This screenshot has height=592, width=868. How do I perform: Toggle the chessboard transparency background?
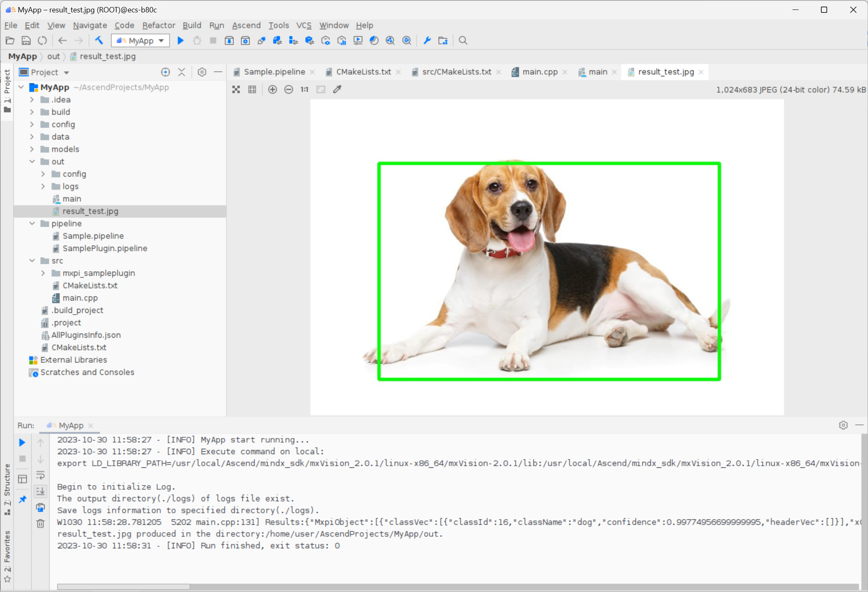click(x=236, y=89)
